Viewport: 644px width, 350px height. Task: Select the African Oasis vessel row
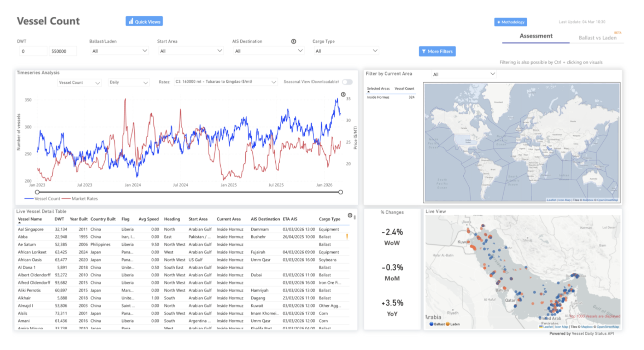coord(183,260)
